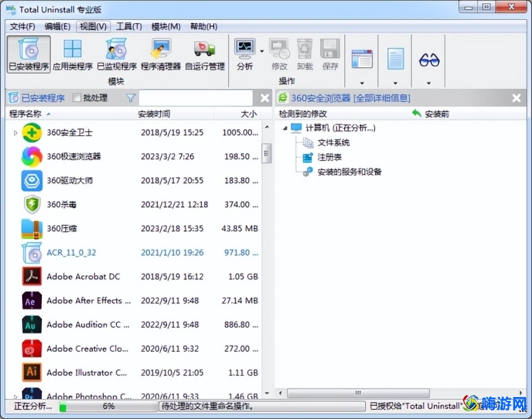532x419 pixels.
Task: Click the glasses view icon
Action: pyautogui.click(x=429, y=60)
